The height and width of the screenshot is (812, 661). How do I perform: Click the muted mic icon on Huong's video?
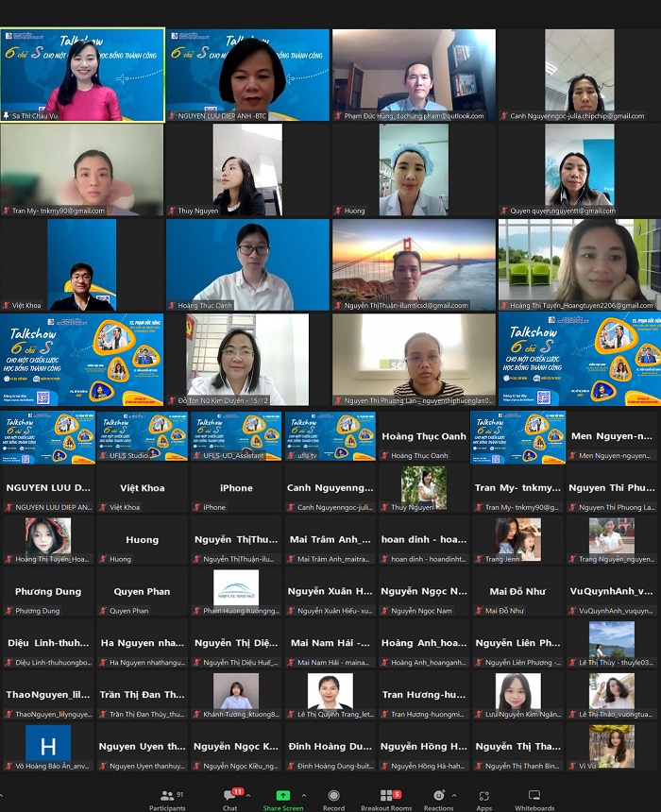[x=338, y=211]
